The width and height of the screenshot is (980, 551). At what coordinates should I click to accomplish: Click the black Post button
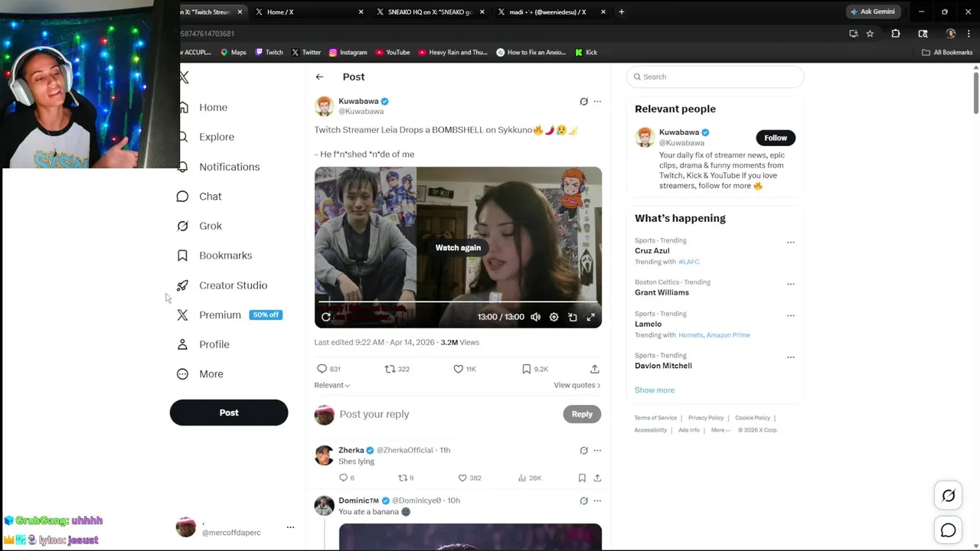tap(229, 412)
